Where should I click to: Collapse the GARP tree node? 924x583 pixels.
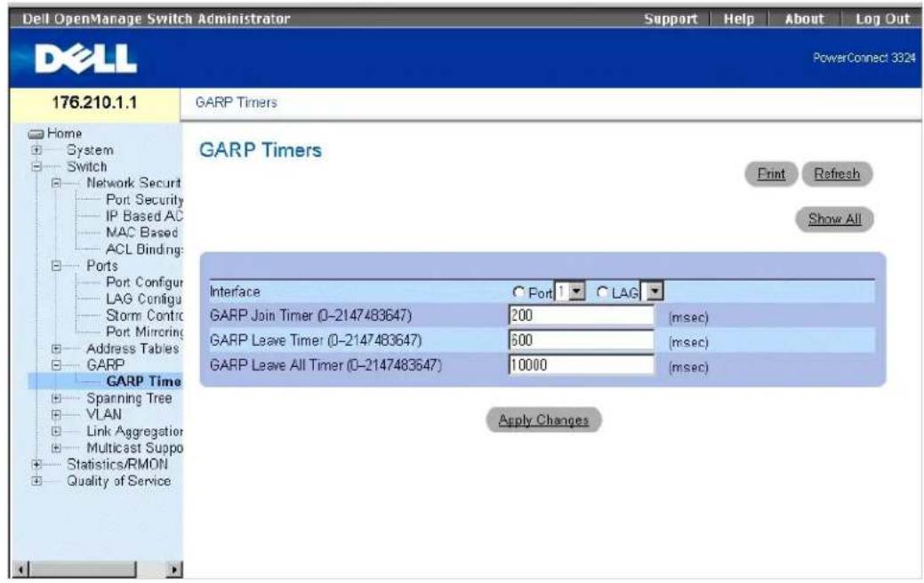click(56, 365)
